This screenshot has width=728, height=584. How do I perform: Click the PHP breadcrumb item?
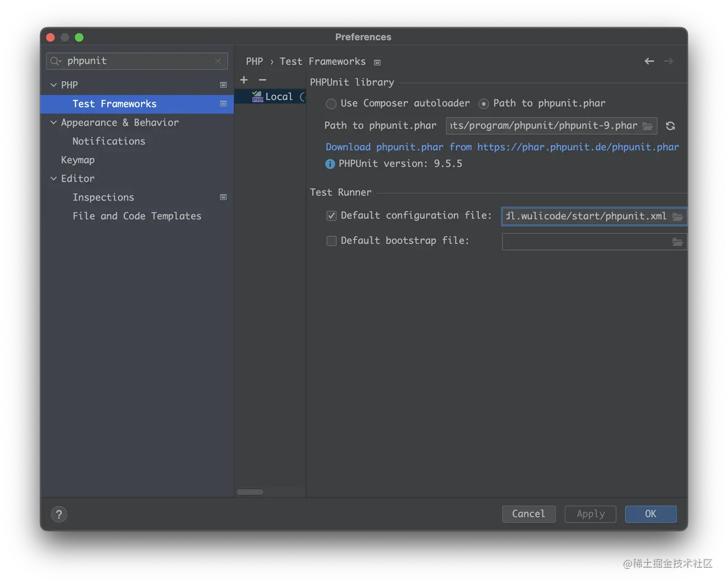(255, 61)
